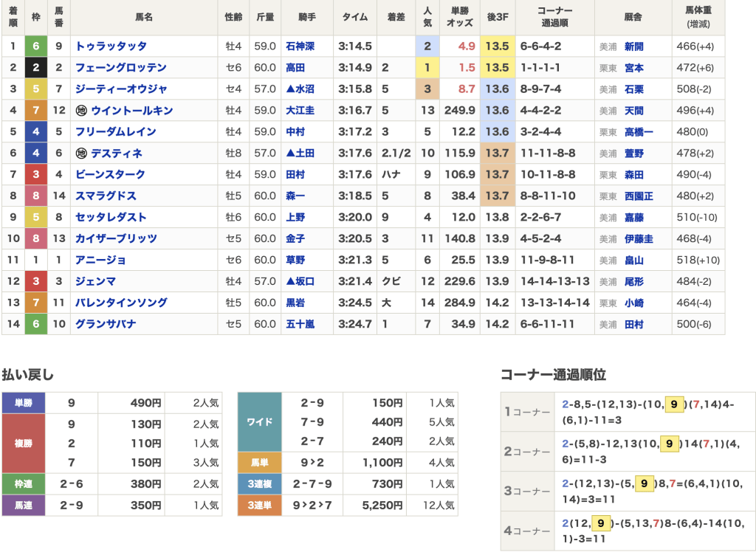Click the 払い戻し section heading

tap(27, 375)
